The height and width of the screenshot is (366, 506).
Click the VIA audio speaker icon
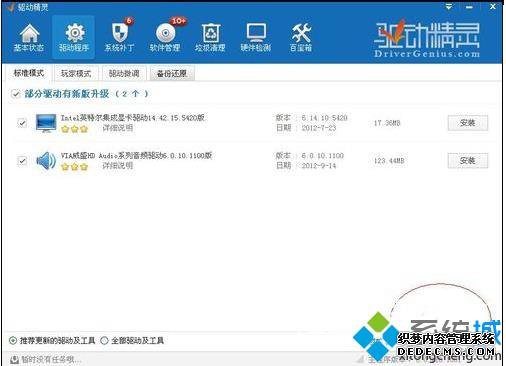46,161
